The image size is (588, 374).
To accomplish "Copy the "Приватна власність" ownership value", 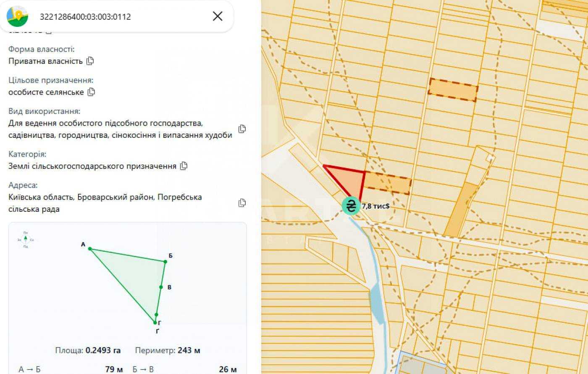I will 90,61.
